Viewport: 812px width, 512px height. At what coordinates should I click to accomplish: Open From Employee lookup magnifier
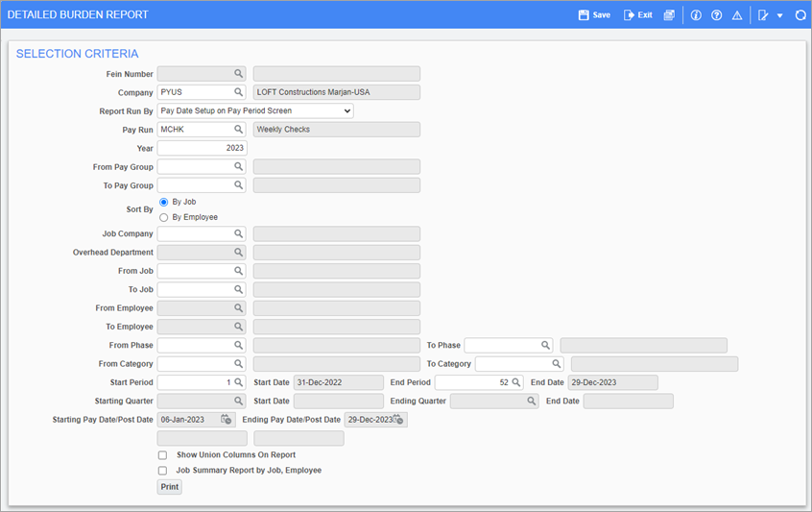[x=238, y=307]
